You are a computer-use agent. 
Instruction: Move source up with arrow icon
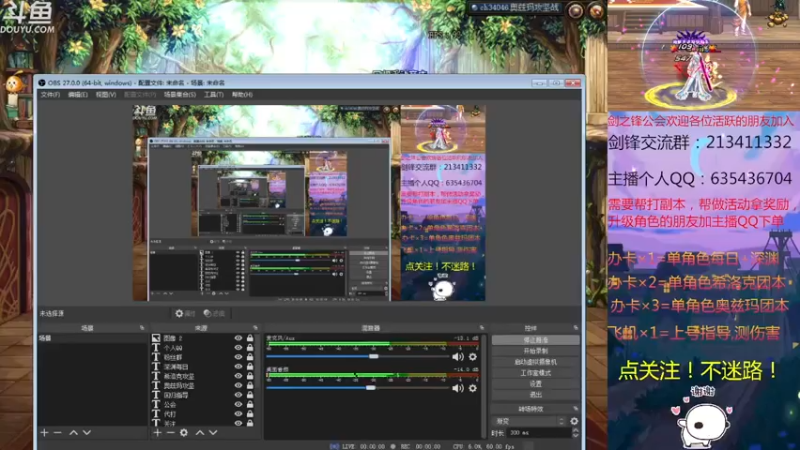pyautogui.click(x=199, y=433)
